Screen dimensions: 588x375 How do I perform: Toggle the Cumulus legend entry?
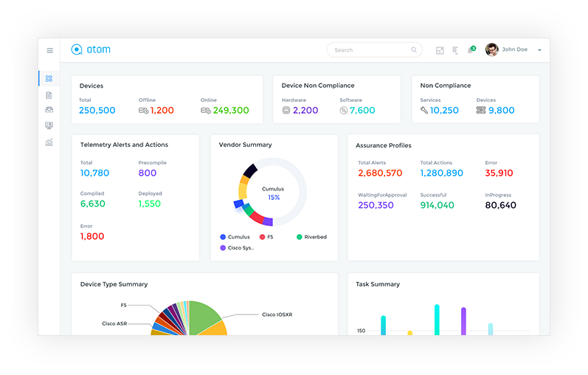[235, 237]
